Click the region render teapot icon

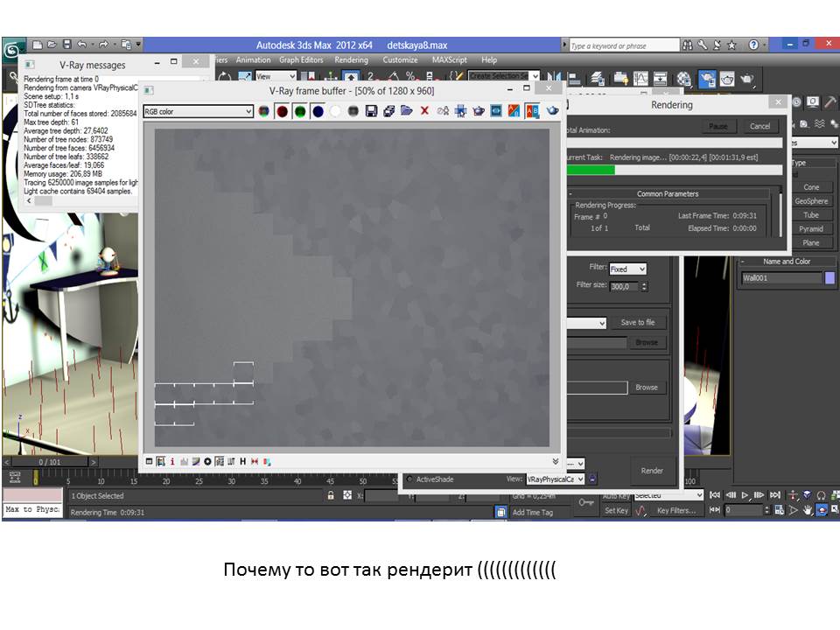coord(478,111)
